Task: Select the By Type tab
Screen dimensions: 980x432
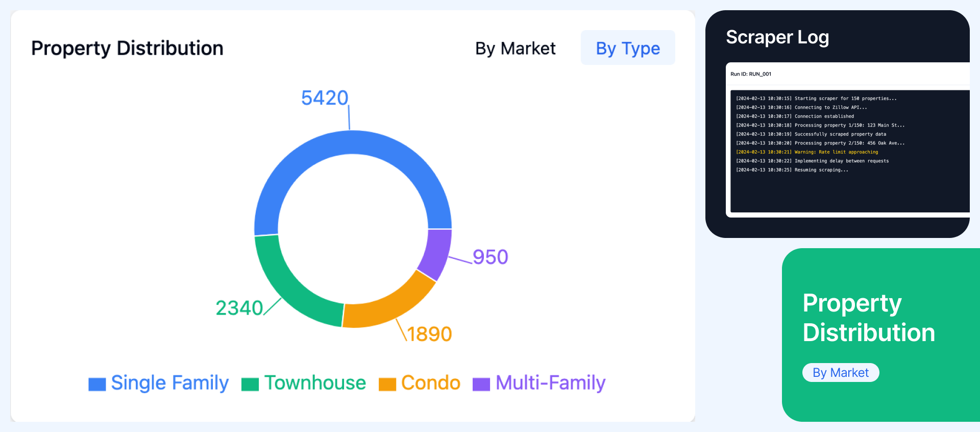Action: (628, 48)
